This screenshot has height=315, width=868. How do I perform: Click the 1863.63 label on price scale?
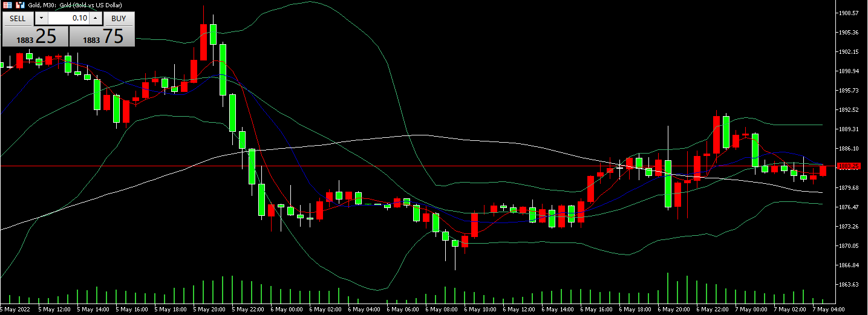849,284
